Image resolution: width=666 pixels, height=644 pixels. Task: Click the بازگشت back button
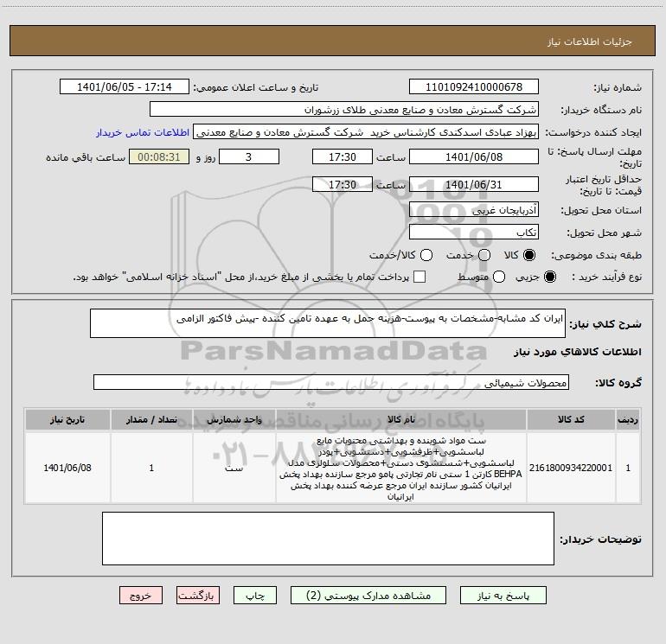198,596
